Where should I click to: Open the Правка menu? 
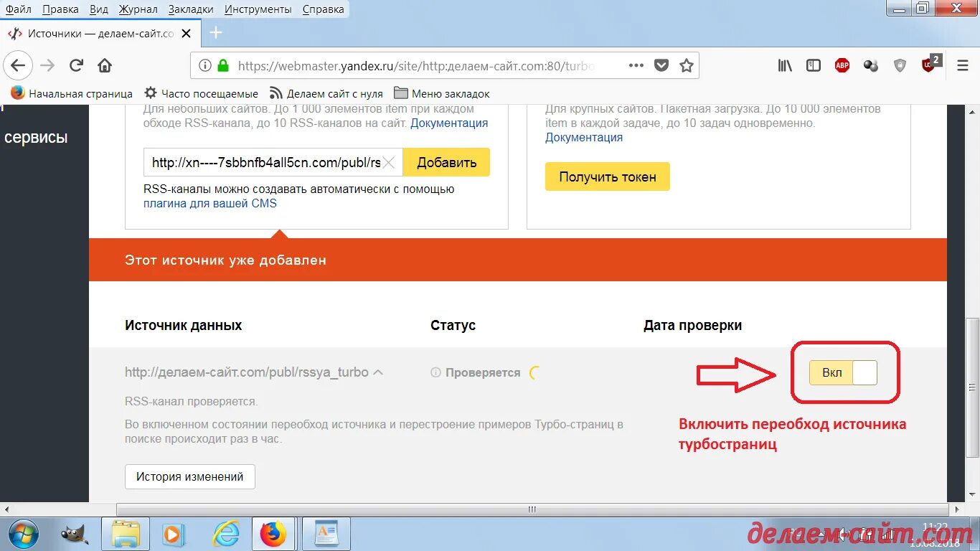(x=60, y=9)
